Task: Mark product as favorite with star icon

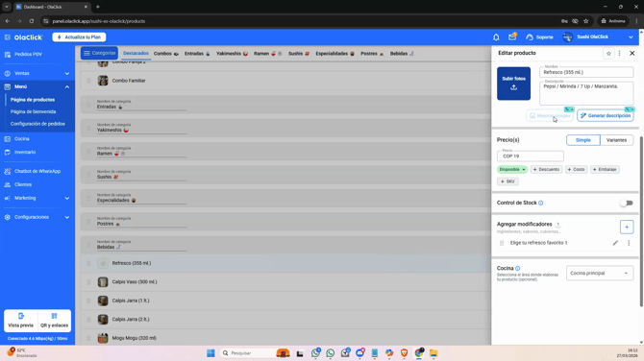Action: click(608, 54)
